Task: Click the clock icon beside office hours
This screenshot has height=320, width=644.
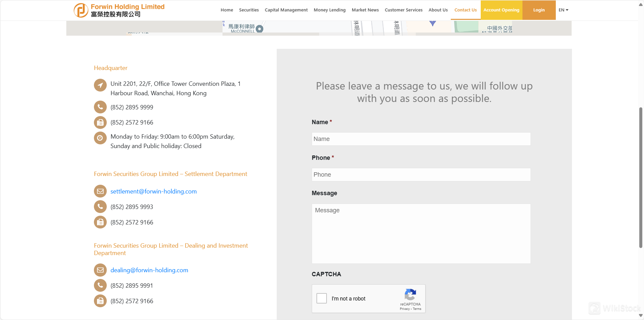Action: click(100, 138)
